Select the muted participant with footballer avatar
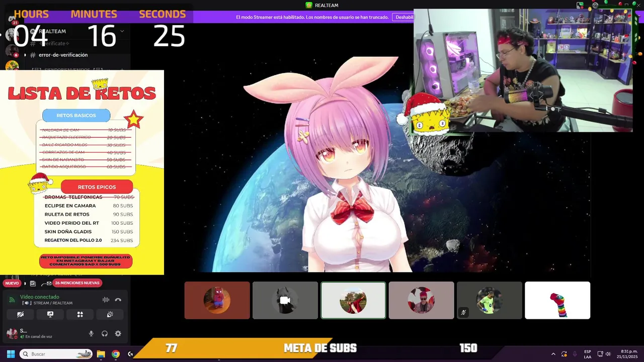 tap(489, 300)
